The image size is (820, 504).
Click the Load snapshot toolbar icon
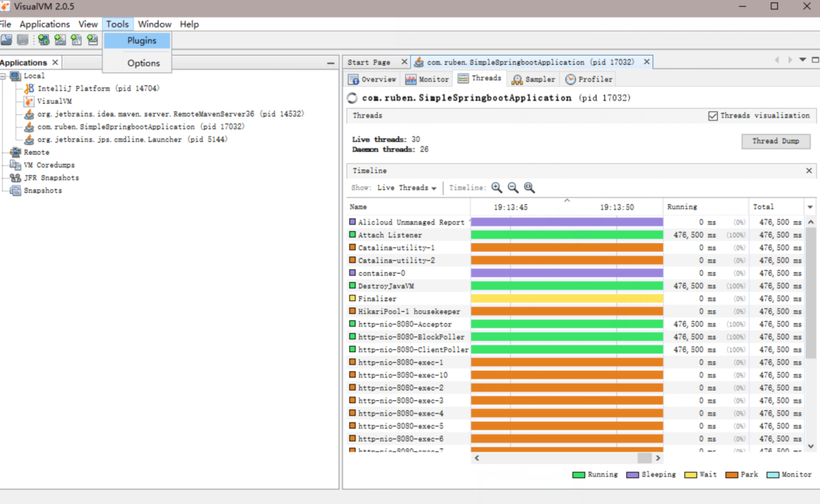[7, 40]
